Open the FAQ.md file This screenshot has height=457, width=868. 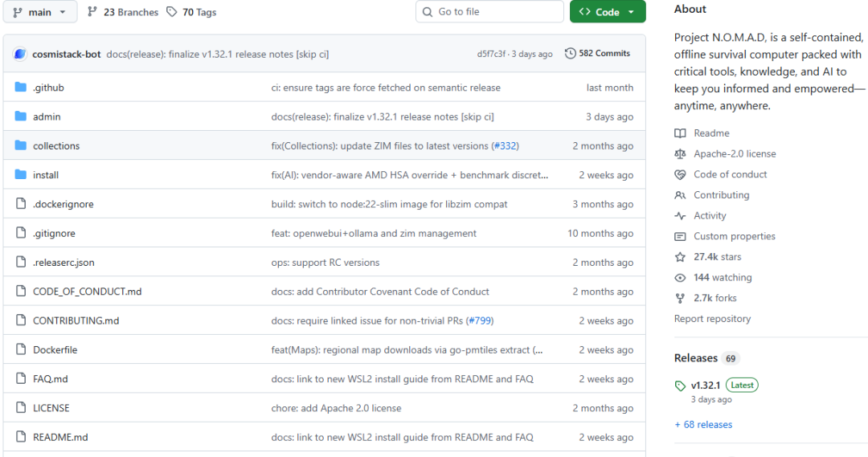click(50, 379)
